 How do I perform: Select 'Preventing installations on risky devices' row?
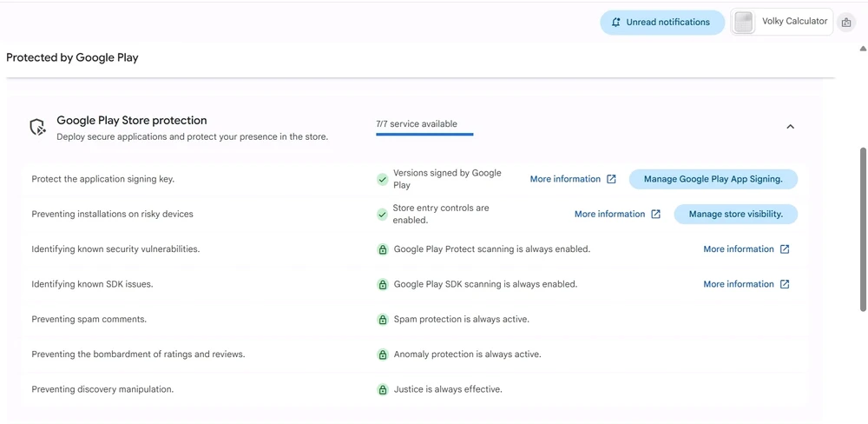coord(112,214)
